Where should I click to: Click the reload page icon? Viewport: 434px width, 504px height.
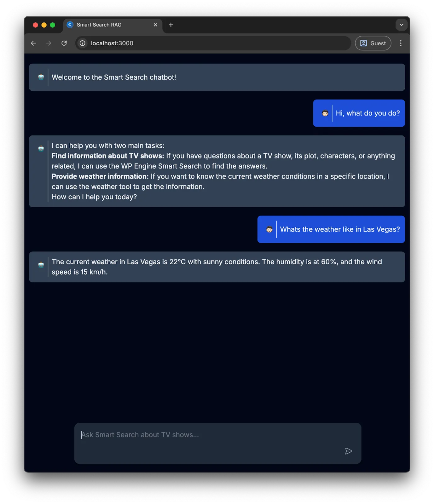coord(64,43)
